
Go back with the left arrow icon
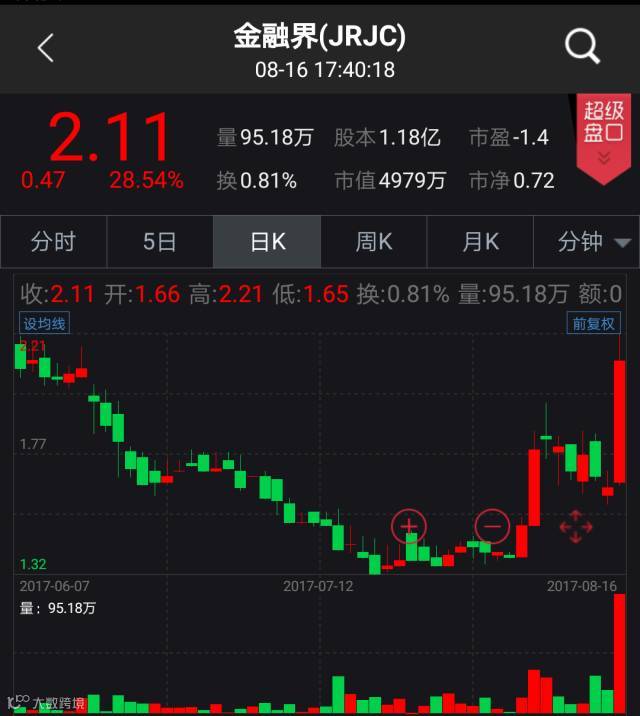pyautogui.click(x=46, y=47)
